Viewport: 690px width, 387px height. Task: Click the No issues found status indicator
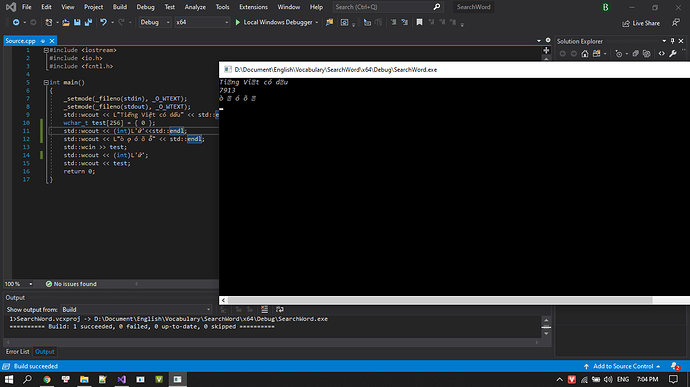click(x=71, y=284)
